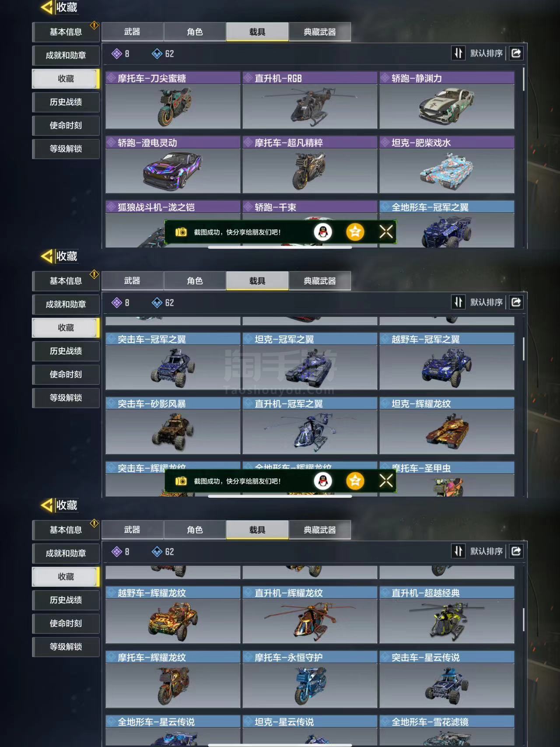Screen dimensions: 560x747
Task: Open the 坦克-辉耀龙纹 tank skin
Action: 447,426
